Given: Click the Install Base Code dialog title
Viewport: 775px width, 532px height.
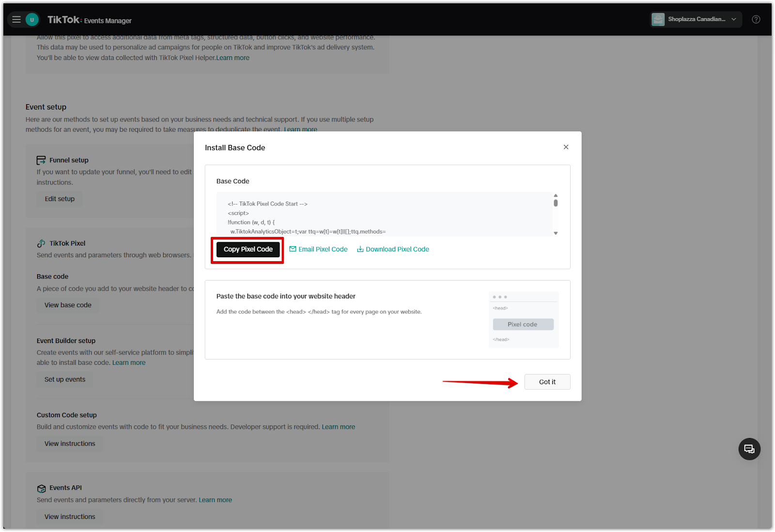Looking at the screenshot, I should pyautogui.click(x=235, y=148).
